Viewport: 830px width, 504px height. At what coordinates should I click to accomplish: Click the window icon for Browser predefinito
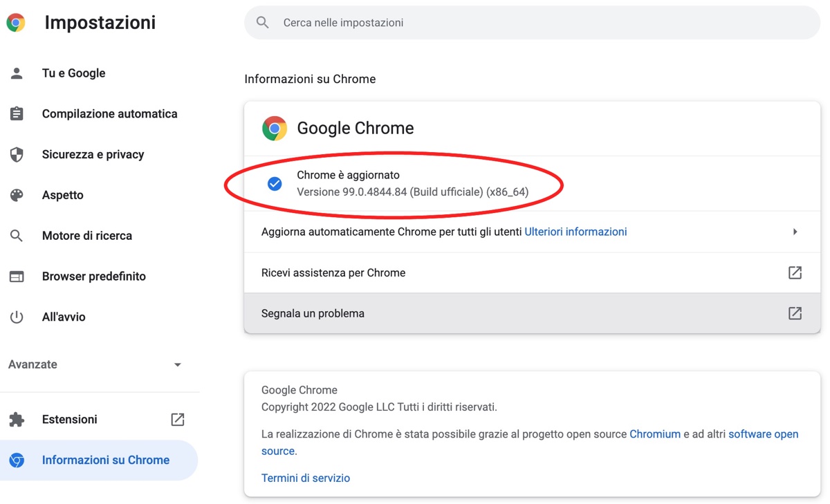pos(17,277)
